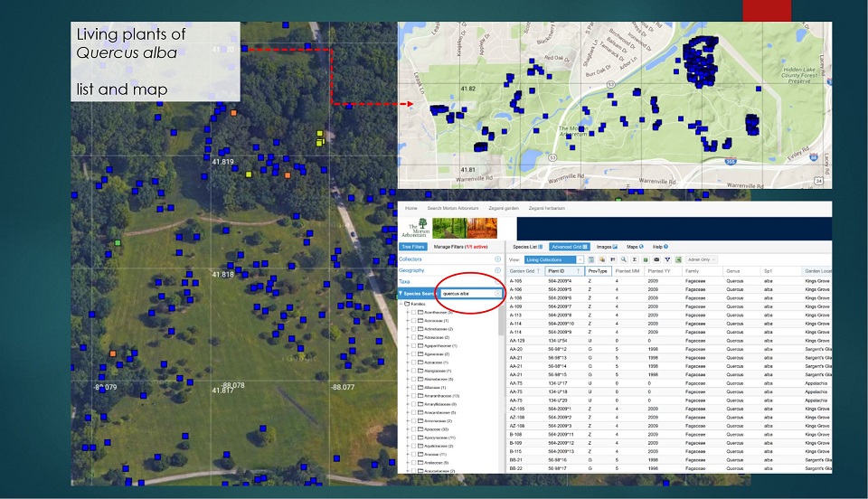The width and height of the screenshot is (868, 499).
Task: Tick the Araliaceae (9) checkbox
Action: pos(413,463)
